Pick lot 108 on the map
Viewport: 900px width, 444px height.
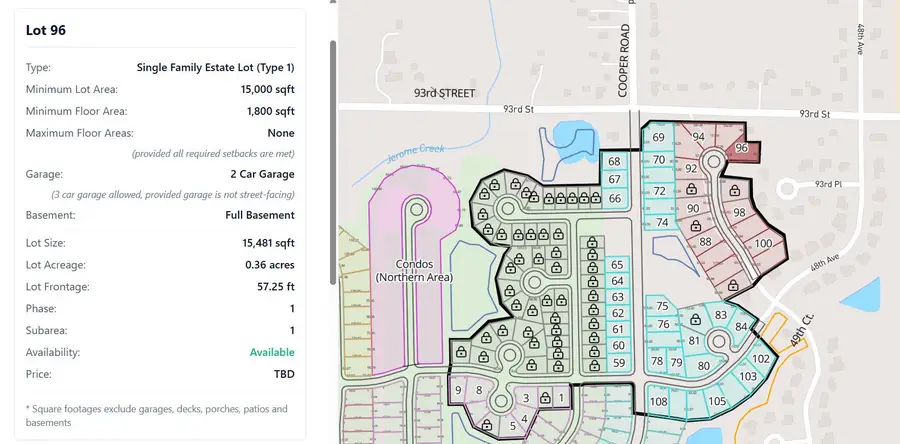point(658,402)
